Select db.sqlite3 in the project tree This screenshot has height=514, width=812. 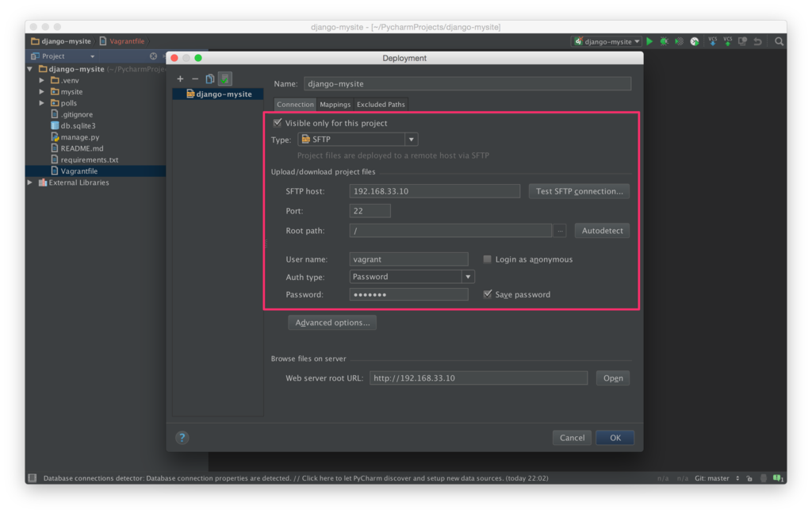click(78, 125)
